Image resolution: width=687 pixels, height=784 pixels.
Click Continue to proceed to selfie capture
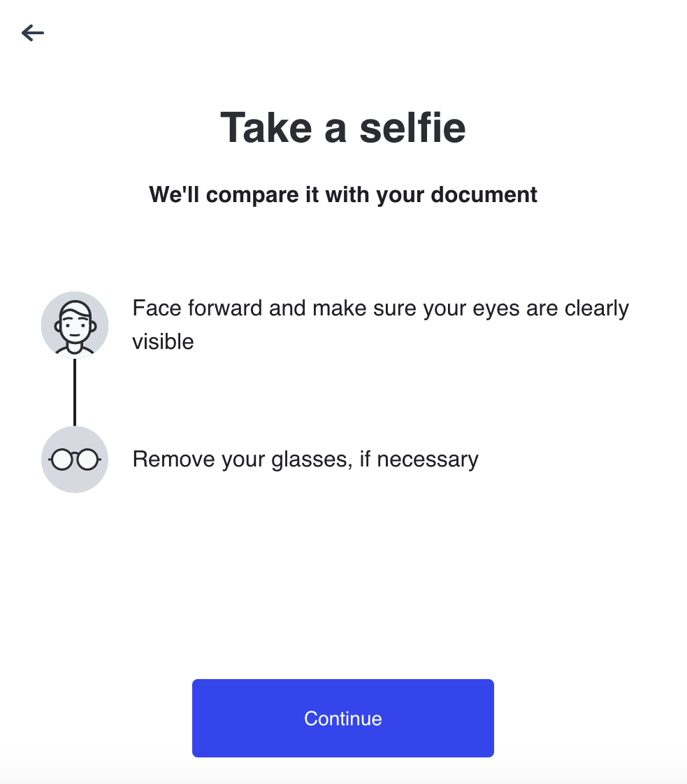coord(342,718)
